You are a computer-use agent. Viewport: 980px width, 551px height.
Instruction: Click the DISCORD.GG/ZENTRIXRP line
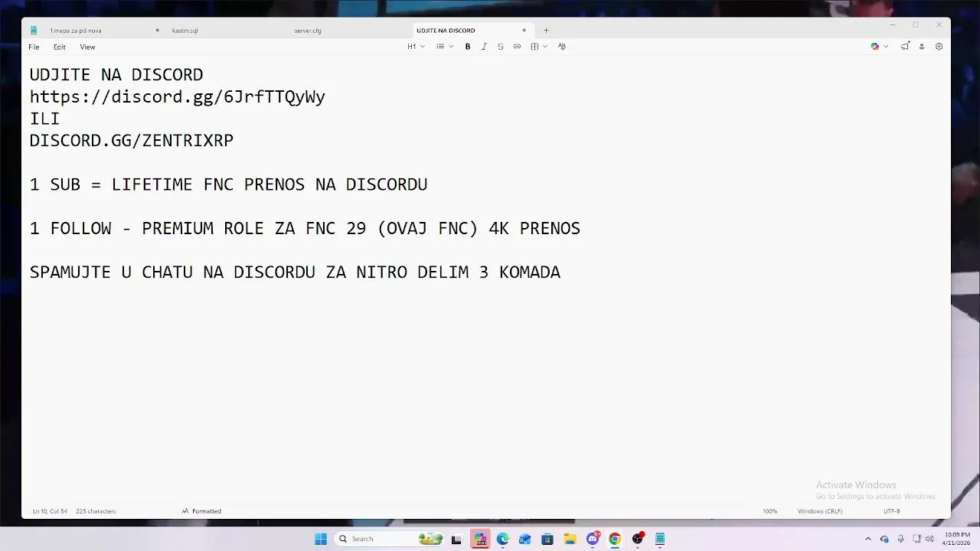pyautogui.click(x=132, y=141)
